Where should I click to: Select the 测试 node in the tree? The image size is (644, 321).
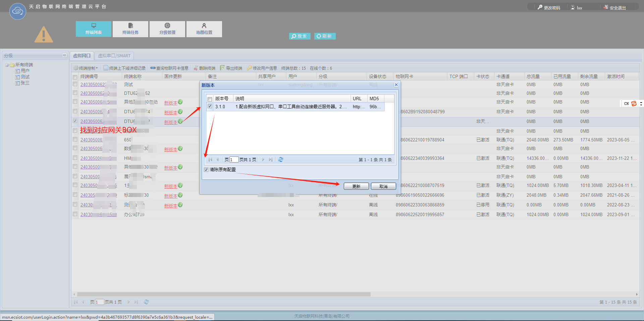[x=25, y=77]
